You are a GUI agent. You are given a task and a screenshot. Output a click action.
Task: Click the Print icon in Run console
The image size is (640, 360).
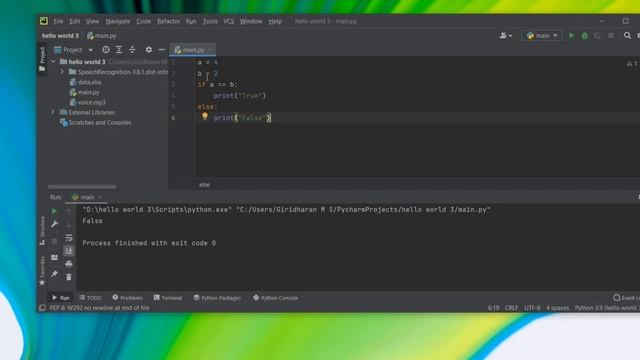coord(69,264)
